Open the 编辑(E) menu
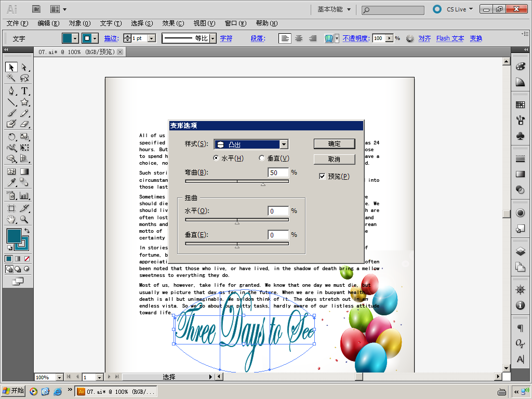The image size is (532, 399). pos(48,23)
